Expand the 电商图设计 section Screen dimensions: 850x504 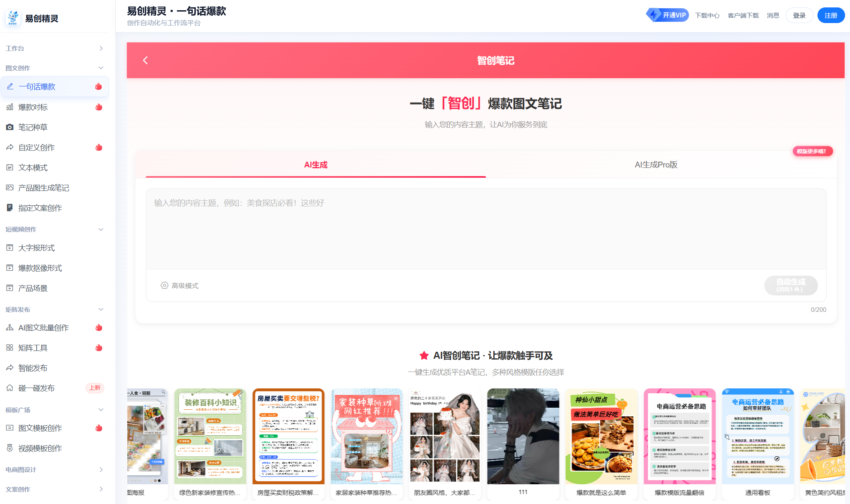coord(55,469)
